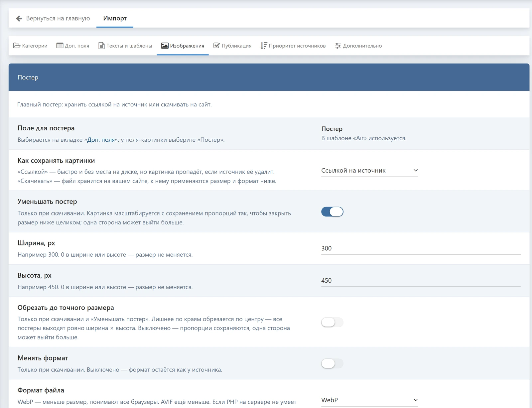Viewport: 532px width, 408px height.
Task: Click Вернуться на главную link
Action: [53, 18]
